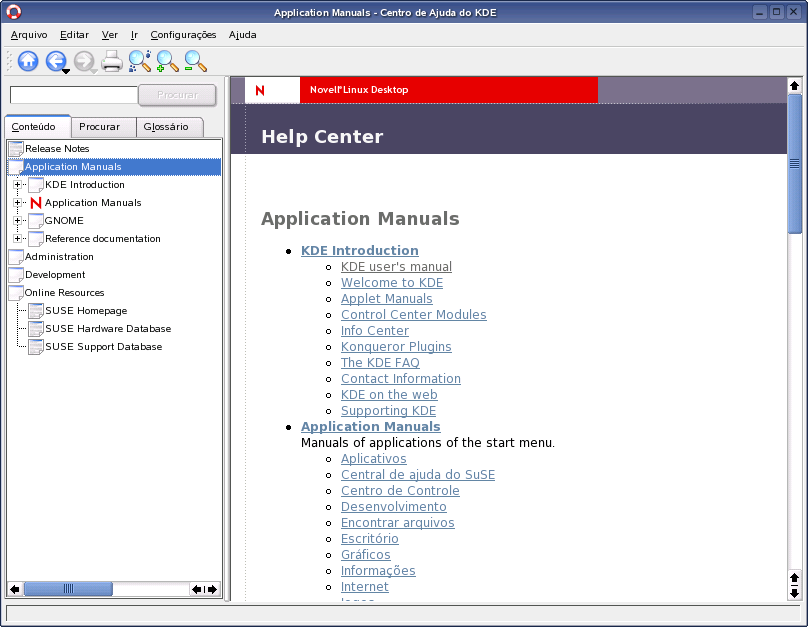
Task: Switch to the Glossário tab
Action: (170, 127)
